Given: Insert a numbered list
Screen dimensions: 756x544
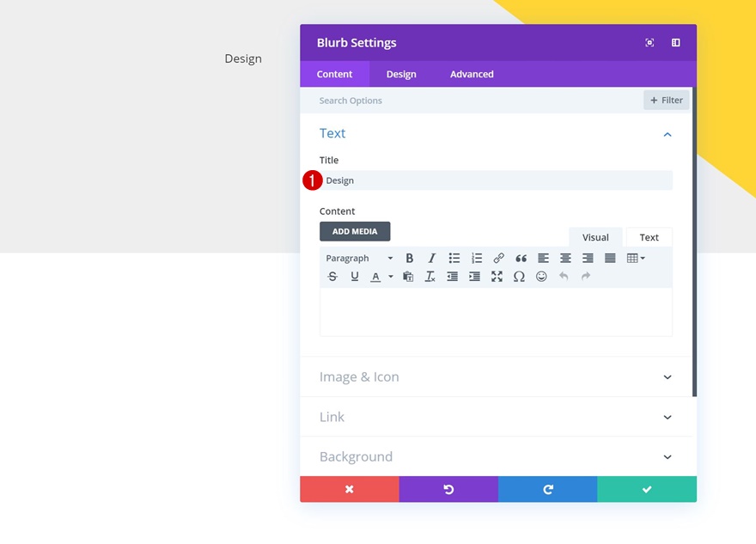Looking at the screenshot, I should 476,259.
